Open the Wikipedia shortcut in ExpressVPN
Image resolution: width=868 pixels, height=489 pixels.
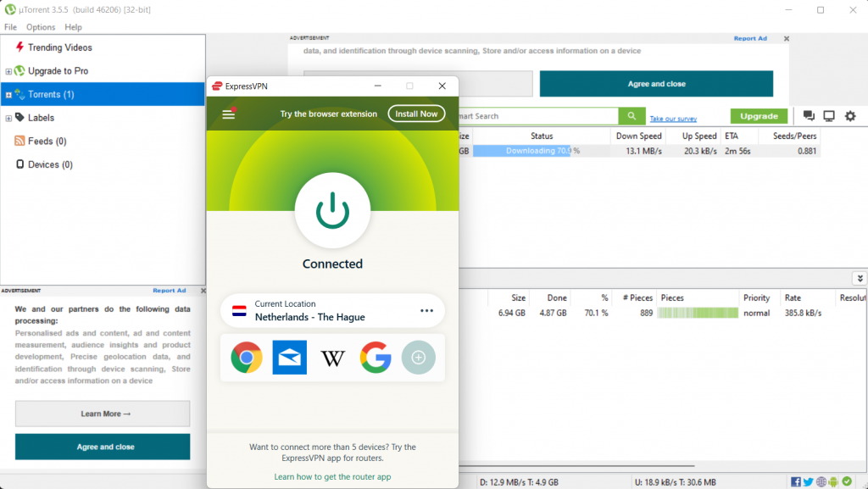[332, 358]
